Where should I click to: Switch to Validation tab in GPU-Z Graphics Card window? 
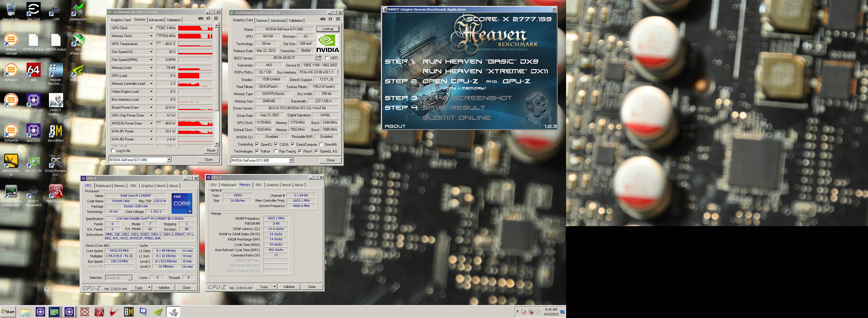(295, 21)
